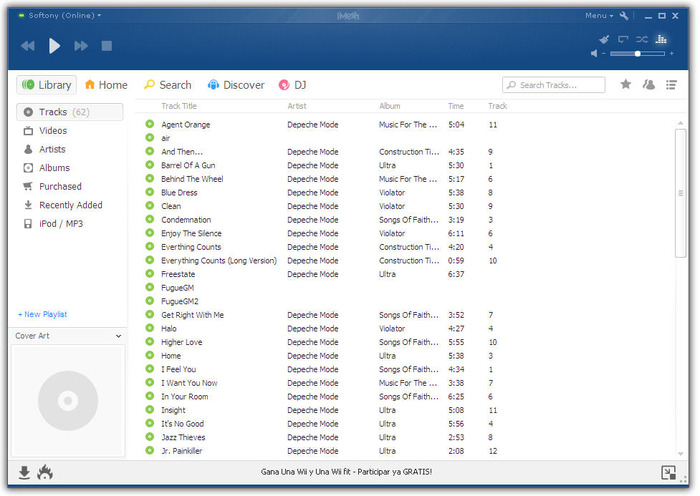Open the friends icon beside the star
This screenshot has height=496, width=700.
(x=649, y=85)
